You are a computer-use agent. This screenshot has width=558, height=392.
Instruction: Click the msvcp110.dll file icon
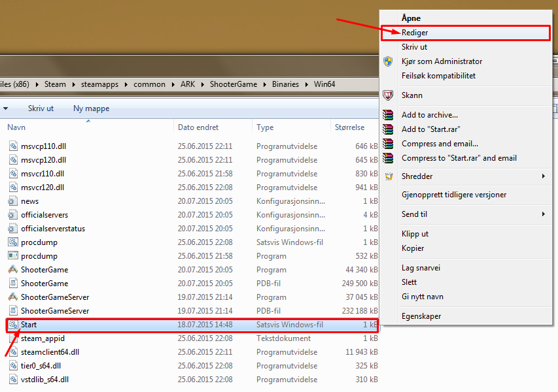(x=13, y=146)
